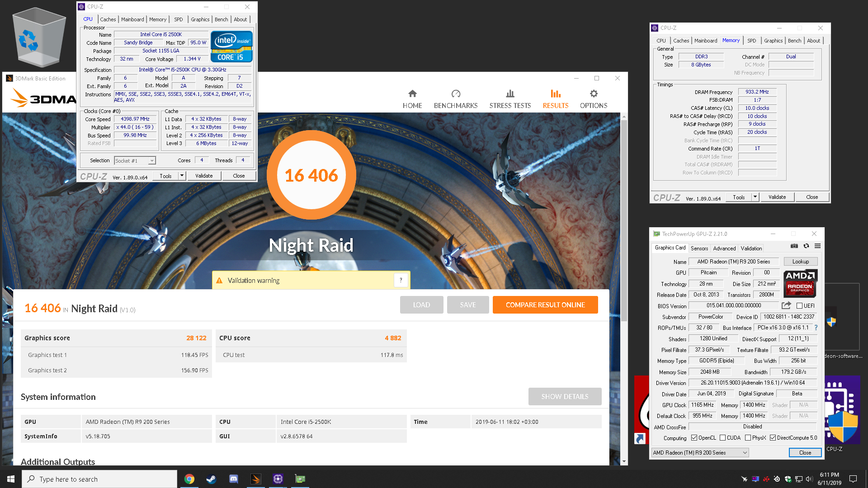Click the Validation warning help question mark
Screen dimensions: 868x488
click(401, 280)
